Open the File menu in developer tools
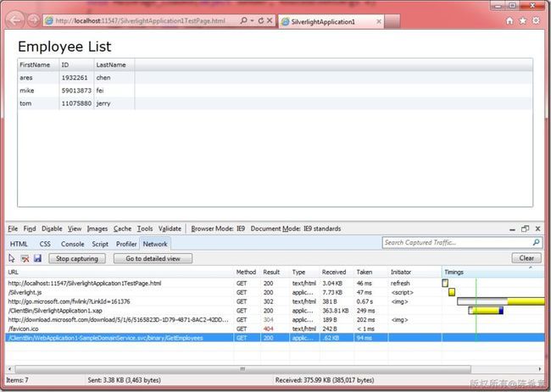The image size is (551, 392). (x=13, y=229)
